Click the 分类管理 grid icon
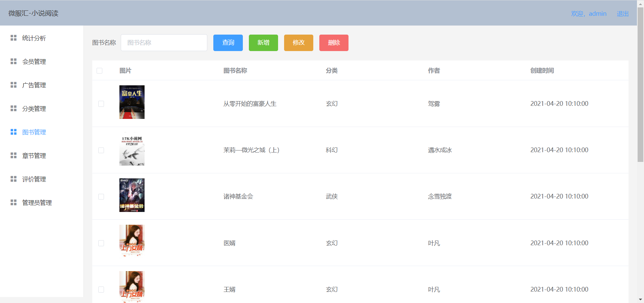The image size is (644, 303). (13, 109)
